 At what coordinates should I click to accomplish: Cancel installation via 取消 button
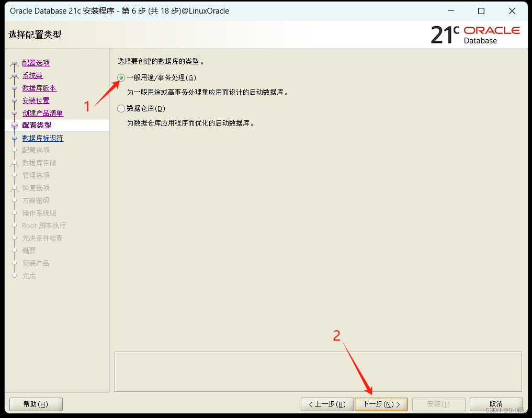(x=496, y=404)
